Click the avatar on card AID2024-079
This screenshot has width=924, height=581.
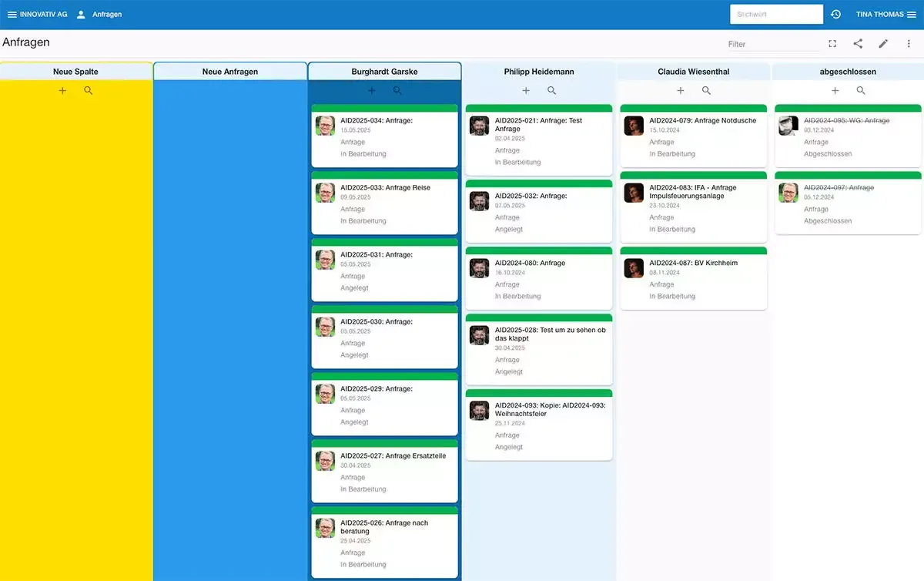point(633,125)
